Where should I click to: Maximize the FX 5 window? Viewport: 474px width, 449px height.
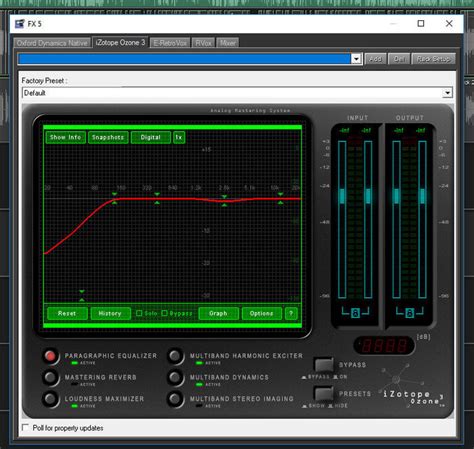(421, 24)
